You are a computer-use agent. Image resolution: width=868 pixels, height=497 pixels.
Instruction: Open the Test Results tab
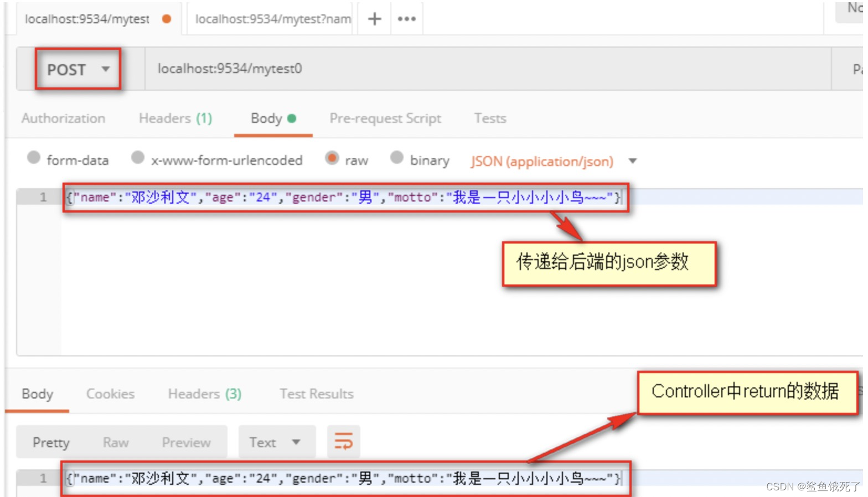316,394
